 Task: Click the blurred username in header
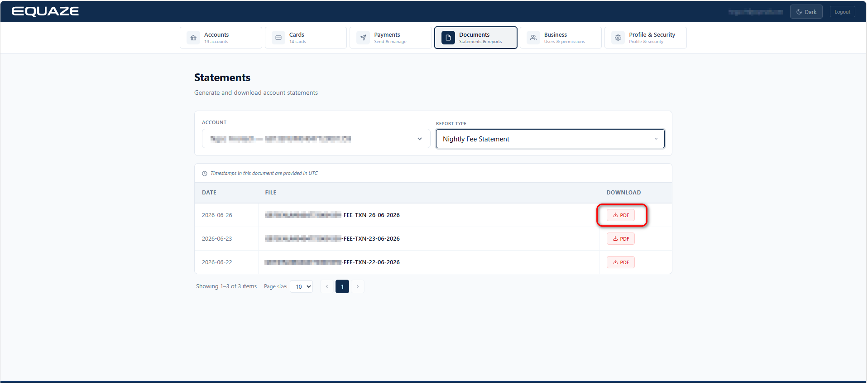point(755,12)
